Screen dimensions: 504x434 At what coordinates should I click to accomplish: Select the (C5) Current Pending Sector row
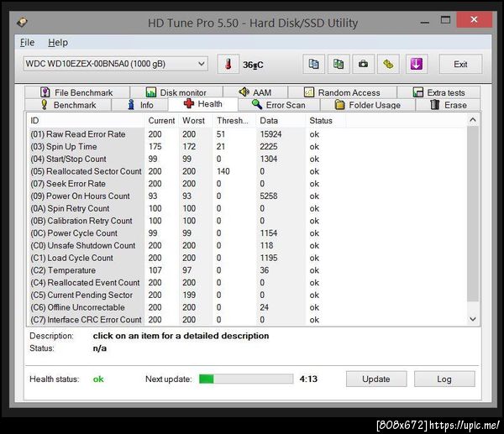pyautogui.click(x=246, y=295)
